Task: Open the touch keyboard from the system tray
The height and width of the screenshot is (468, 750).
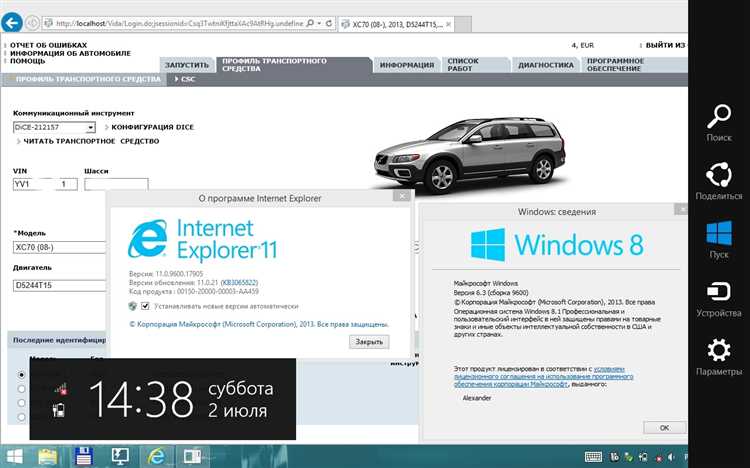Action: (x=593, y=457)
